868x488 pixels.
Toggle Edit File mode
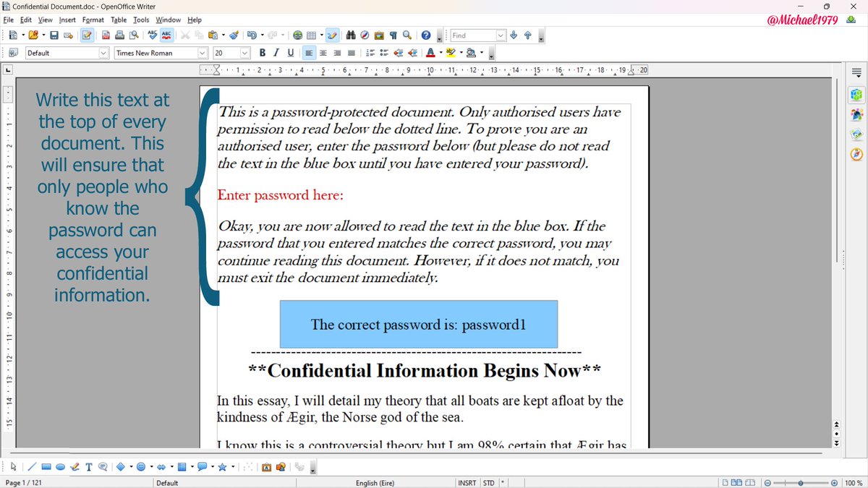coord(87,35)
